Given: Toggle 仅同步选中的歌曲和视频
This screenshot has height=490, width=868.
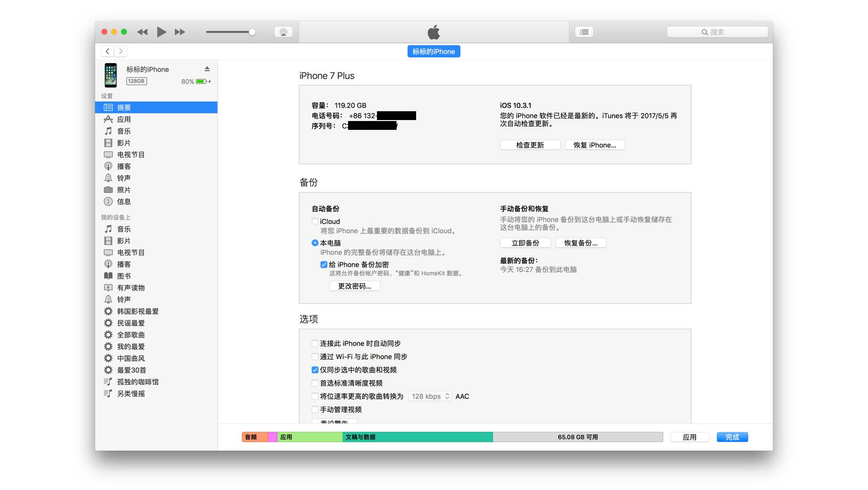Looking at the screenshot, I should [x=315, y=370].
